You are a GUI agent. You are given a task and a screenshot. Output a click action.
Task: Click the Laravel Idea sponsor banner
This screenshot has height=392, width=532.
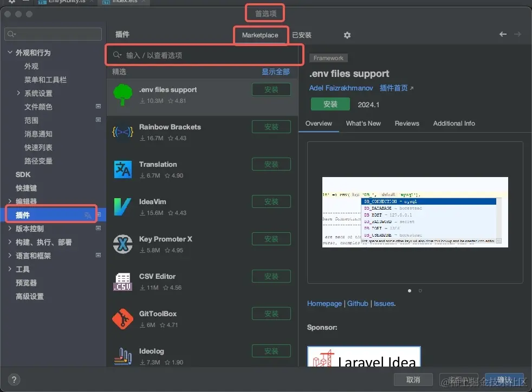coord(364,356)
